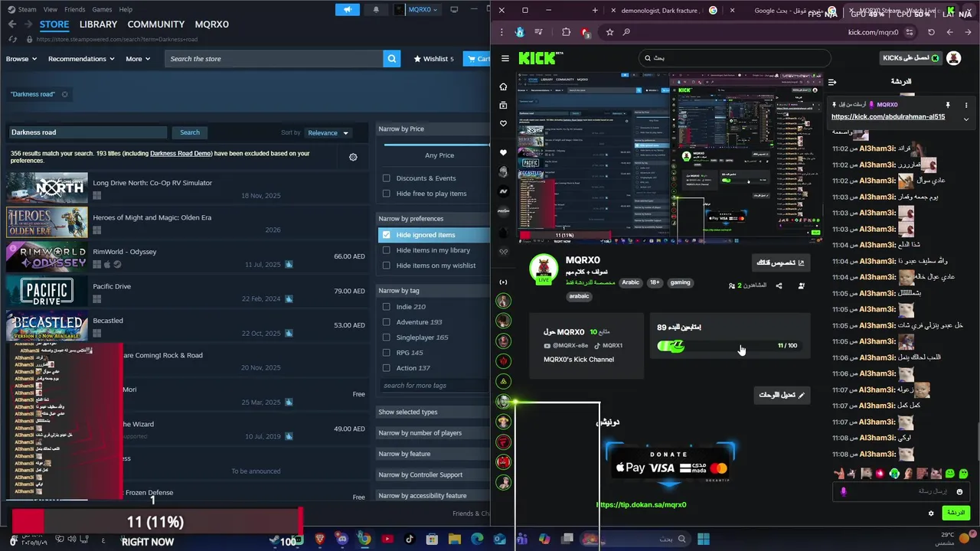The image size is (980, 551).
Task: Open More dropdown in store nav
Action: coord(139,59)
